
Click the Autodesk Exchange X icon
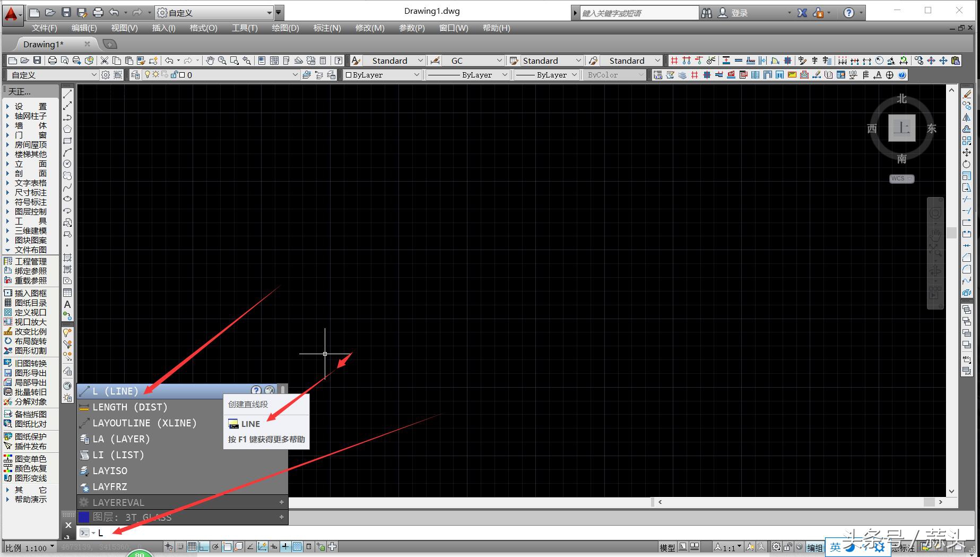click(x=802, y=13)
